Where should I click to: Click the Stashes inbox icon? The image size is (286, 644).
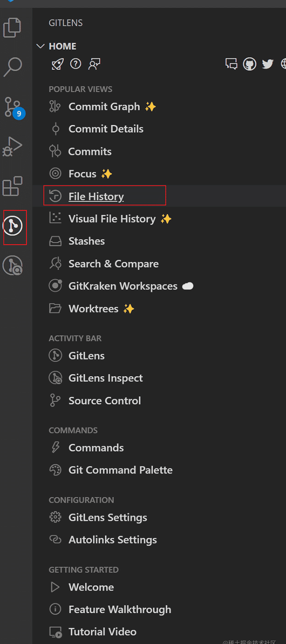point(55,241)
